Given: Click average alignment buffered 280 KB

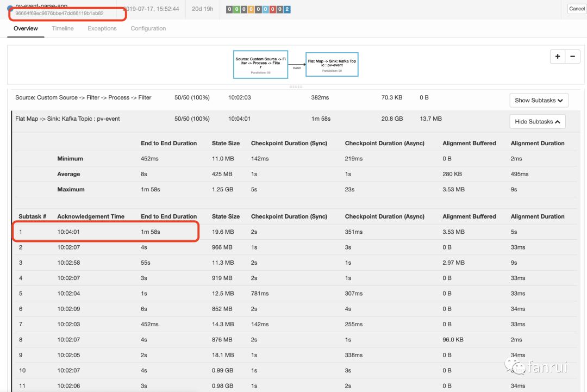Looking at the screenshot, I should point(452,174).
